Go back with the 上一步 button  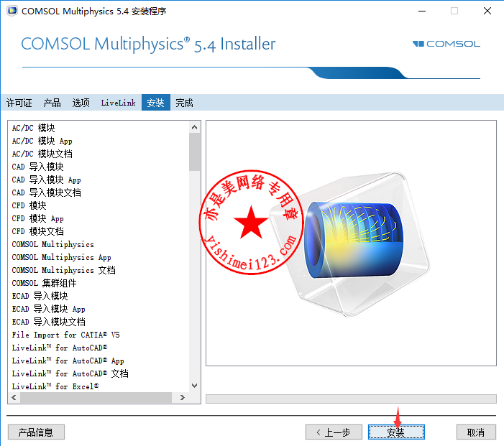[x=334, y=432]
